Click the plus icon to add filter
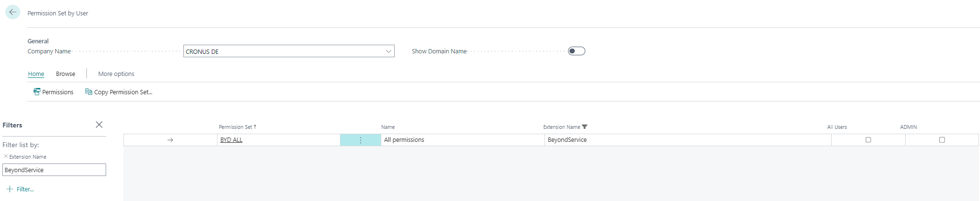The height and width of the screenshot is (201, 980). [10, 189]
